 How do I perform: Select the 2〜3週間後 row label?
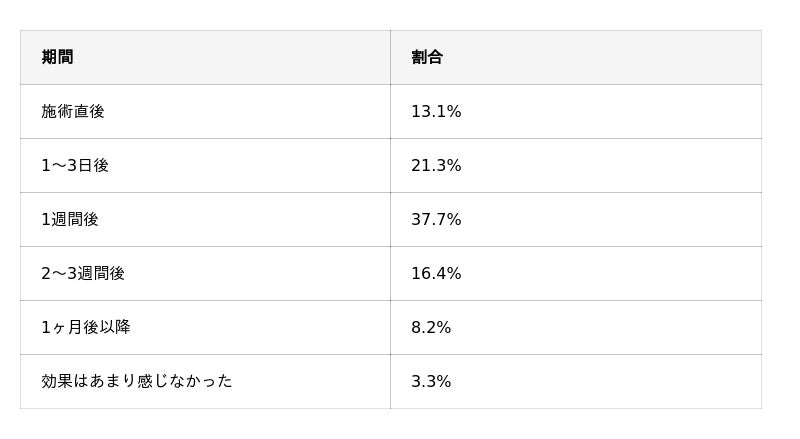coord(83,273)
